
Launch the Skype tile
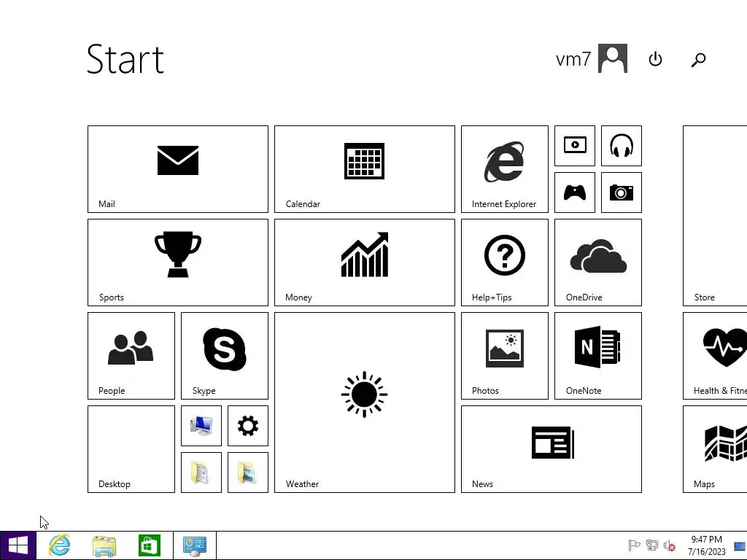(x=225, y=356)
